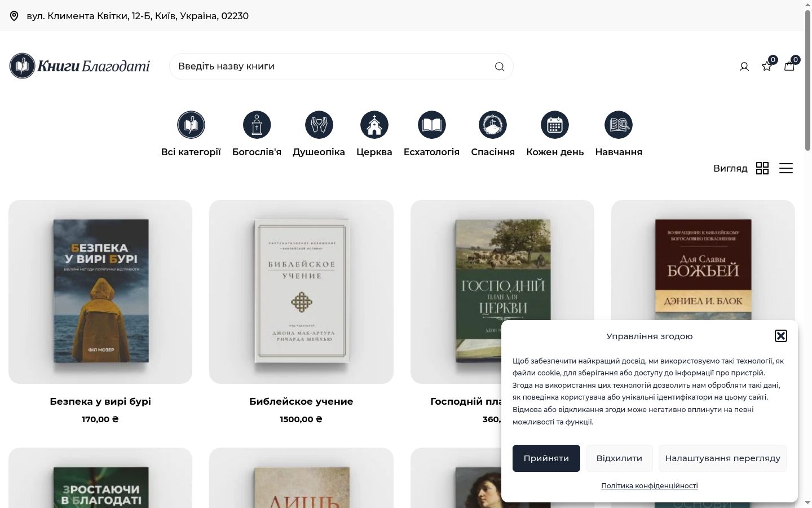Screen dimensions: 812x508
Task: Select the Душеопіка category label
Action: coord(319,152)
